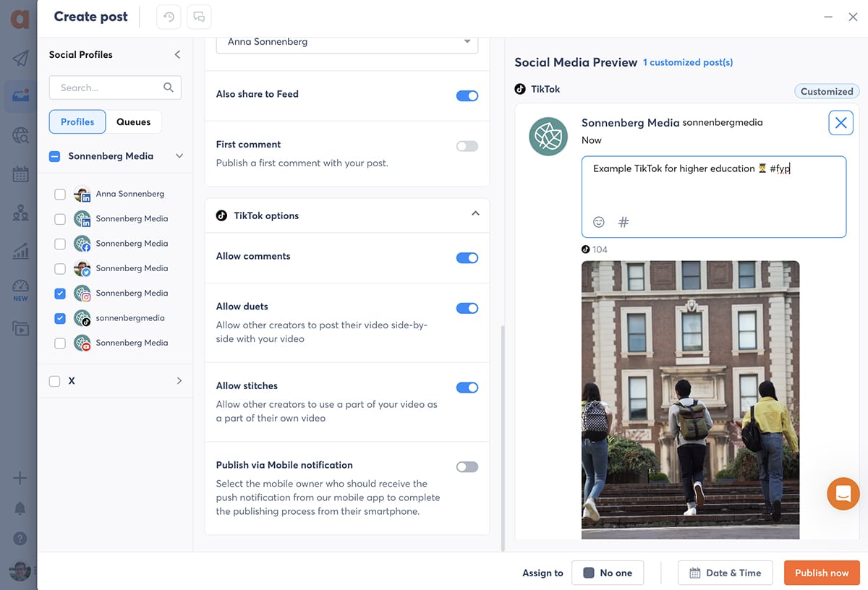Disable the Also share to Feed toggle
The height and width of the screenshot is (590, 868).
(467, 95)
